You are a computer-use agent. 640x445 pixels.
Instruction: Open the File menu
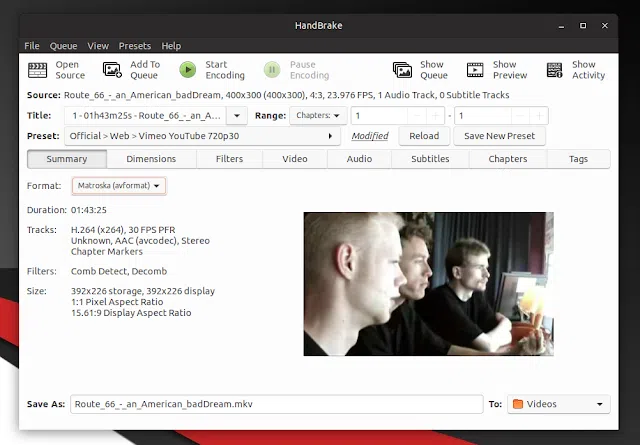coord(32,46)
